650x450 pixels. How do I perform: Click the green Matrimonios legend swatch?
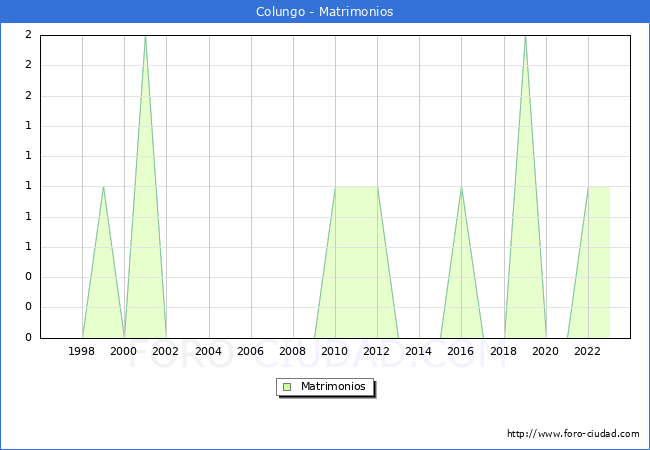point(287,386)
